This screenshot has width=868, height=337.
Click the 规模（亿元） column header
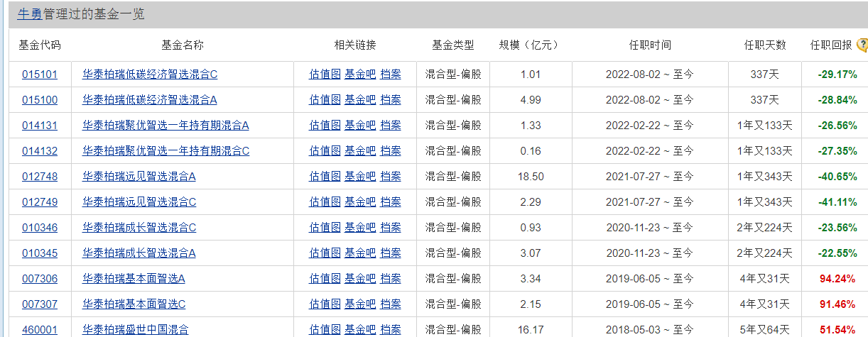529,45
